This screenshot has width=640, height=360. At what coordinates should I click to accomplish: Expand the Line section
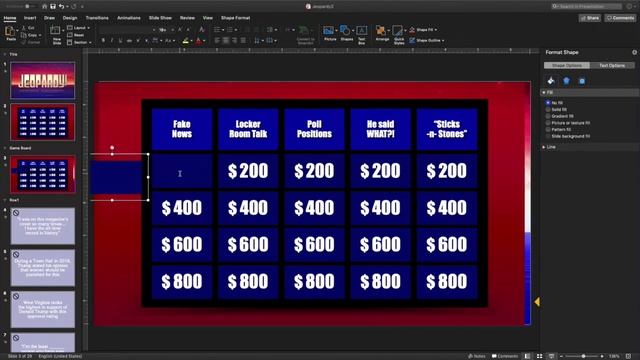544,147
